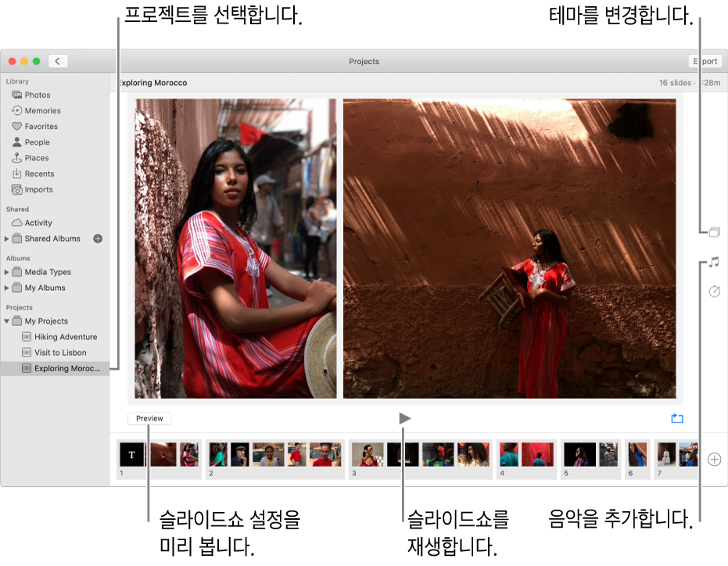The image size is (728, 566).
Task: Click the Exploring Morocco title text
Action: [x=153, y=83]
